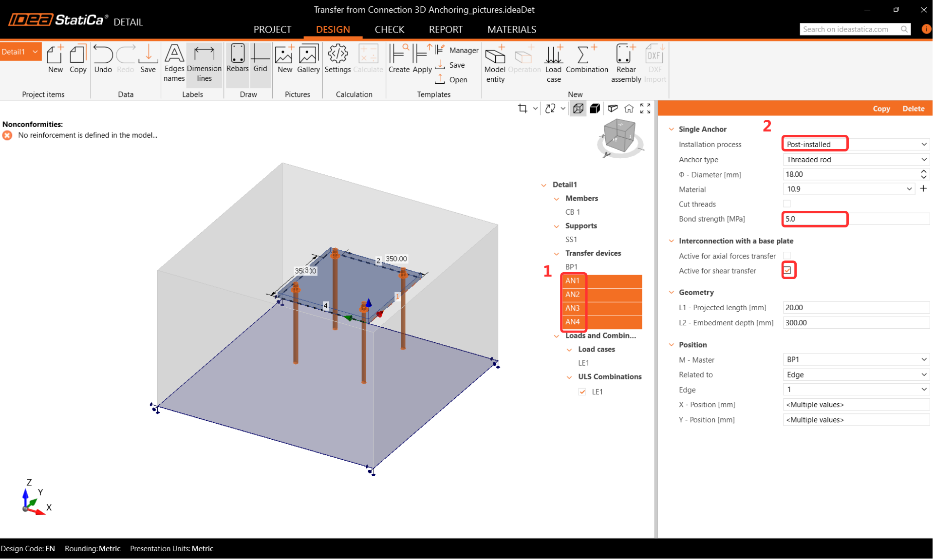Uncheck LE1 under ULS Combinations
Image resolution: width=935 pixels, height=560 pixels.
[x=582, y=392]
